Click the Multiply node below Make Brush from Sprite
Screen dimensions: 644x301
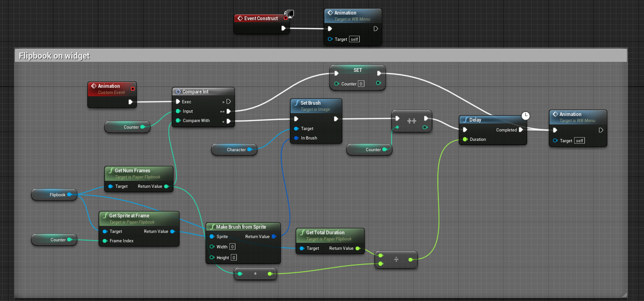point(255,273)
